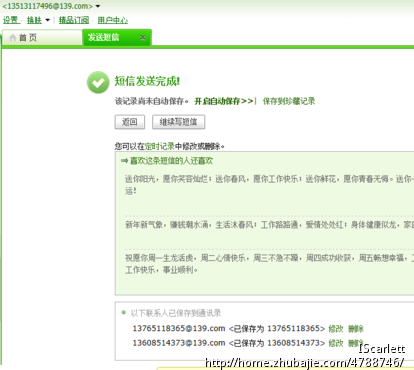Viewport: 414px width, 370px height.
Task: Select the 新年新气象 suggested message
Action: click(x=269, y=225)
